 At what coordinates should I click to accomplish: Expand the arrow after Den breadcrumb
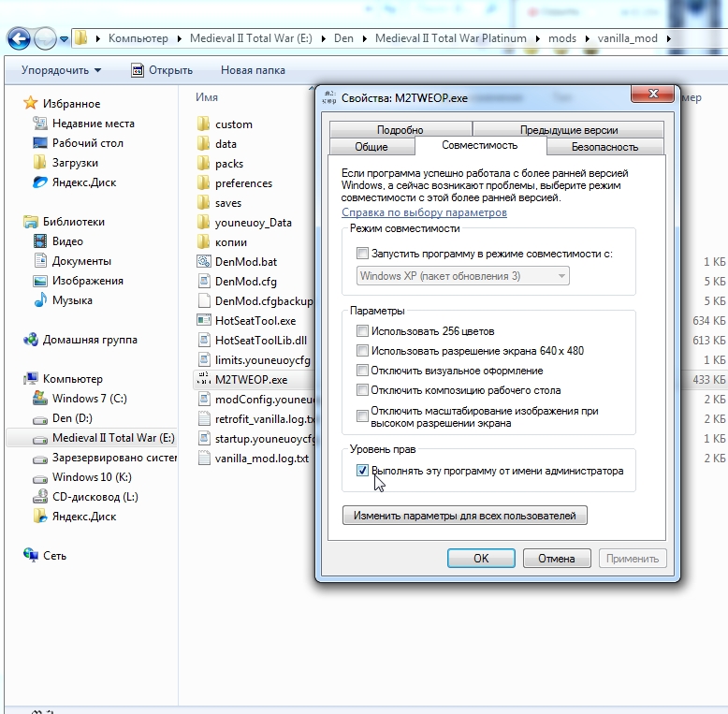pyautogui.click(x=364, y=38)
